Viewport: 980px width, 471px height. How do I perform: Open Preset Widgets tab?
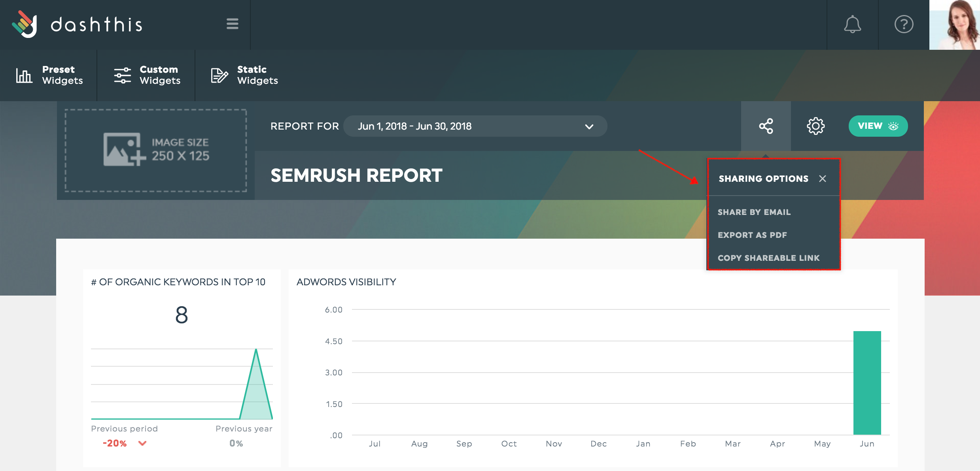click(49, 75)
